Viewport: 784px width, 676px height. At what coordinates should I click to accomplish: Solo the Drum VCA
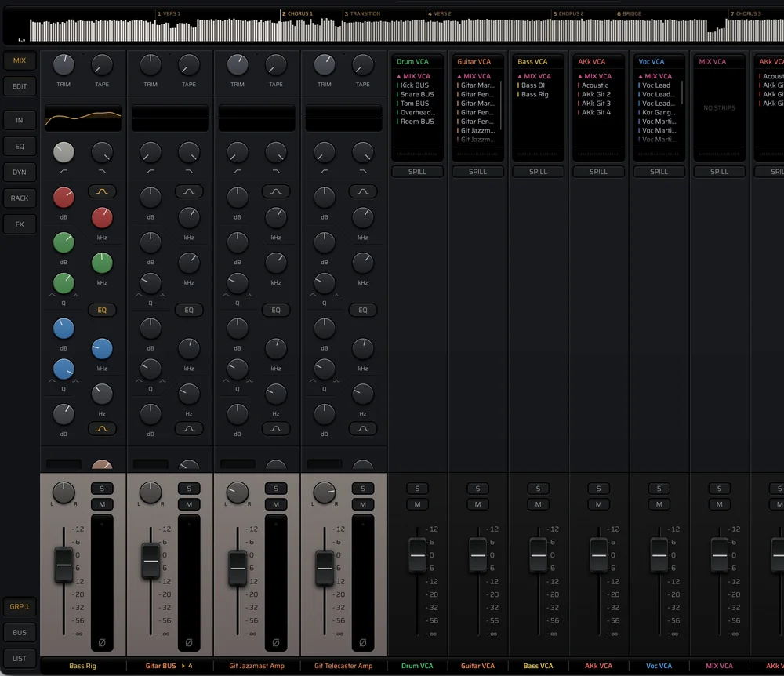418,489
